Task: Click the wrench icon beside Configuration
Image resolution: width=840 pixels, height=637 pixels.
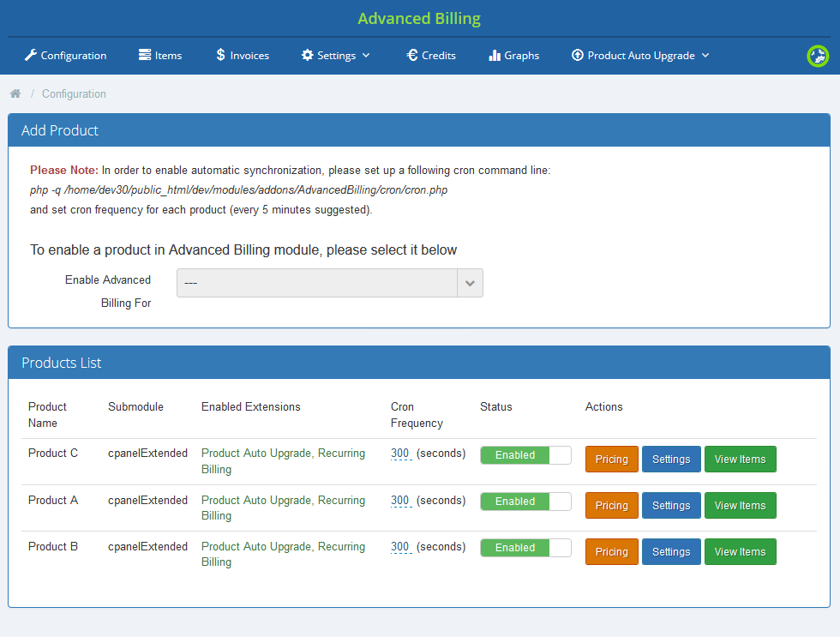Action: [x=31, y=55]
